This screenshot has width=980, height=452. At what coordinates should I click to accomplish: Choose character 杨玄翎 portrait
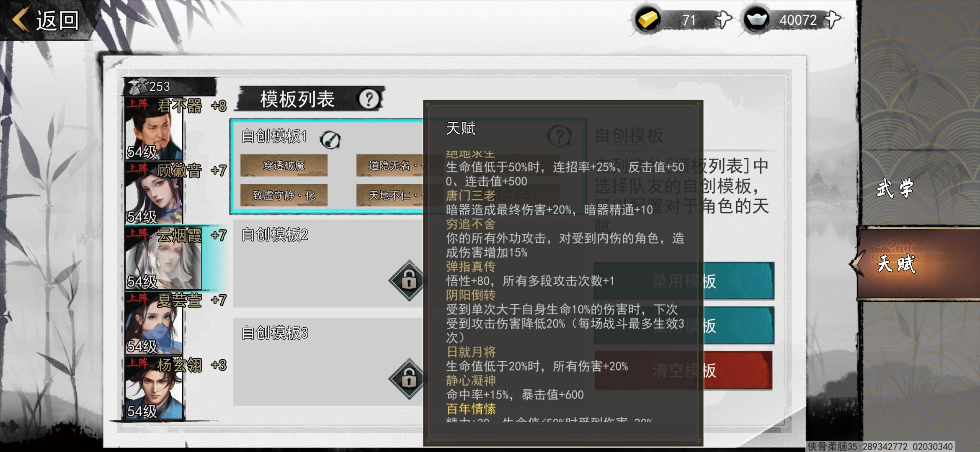coord(154,388)
